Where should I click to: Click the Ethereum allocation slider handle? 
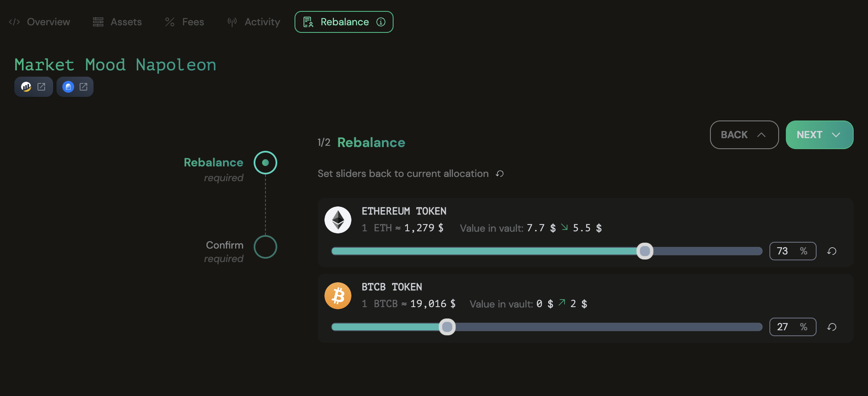pyautogui.click(x=645, y=251)
